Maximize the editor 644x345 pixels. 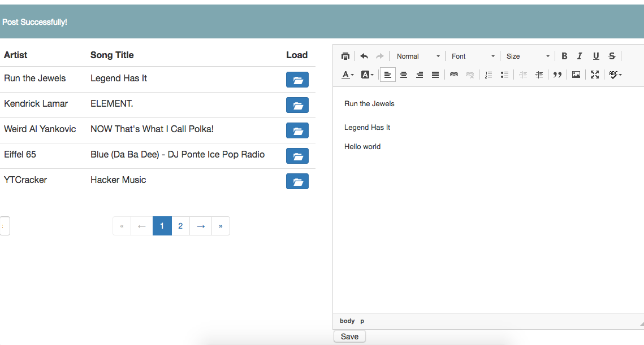pos(595,75)
